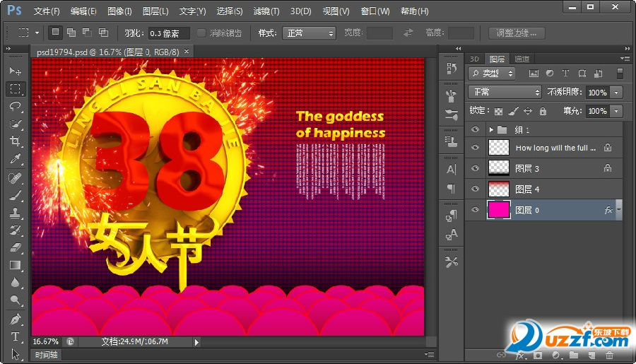Open the 滤镜(T) menu
This screenshot has height=364, width=636.
266,11
